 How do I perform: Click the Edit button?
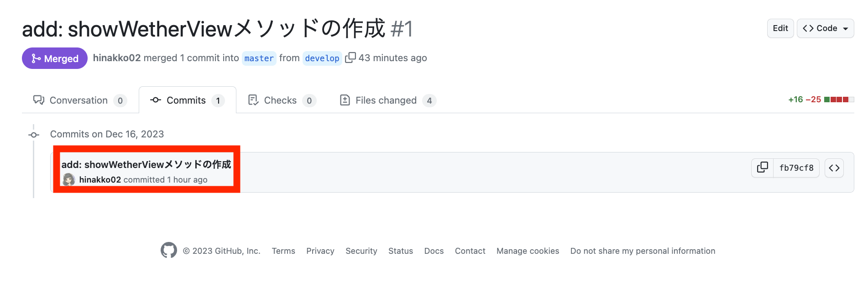[780, 28]
